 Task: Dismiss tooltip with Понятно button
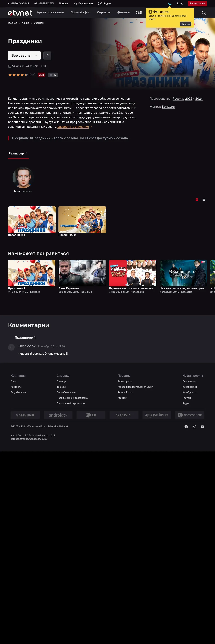coord(186,24)
